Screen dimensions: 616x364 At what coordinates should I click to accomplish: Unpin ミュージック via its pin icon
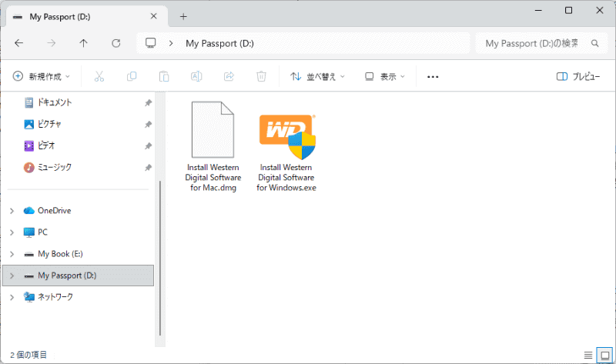(148, 168)
